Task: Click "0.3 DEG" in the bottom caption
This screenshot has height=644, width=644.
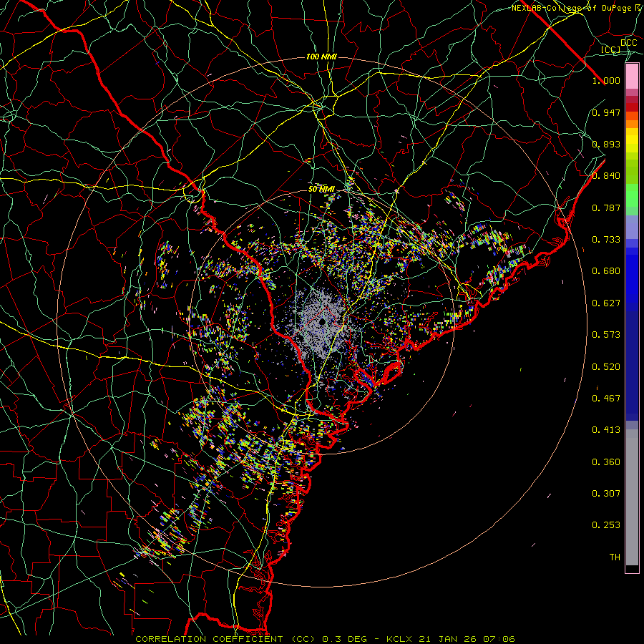Action: (345, 639)
